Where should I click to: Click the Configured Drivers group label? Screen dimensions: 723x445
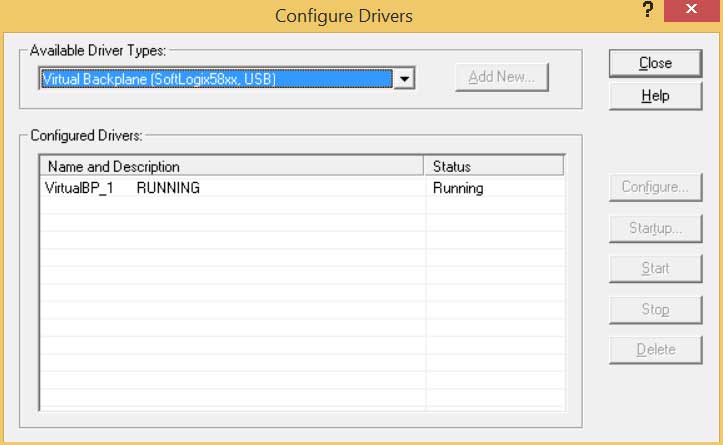pyautogui.click(x=86, y=136)
